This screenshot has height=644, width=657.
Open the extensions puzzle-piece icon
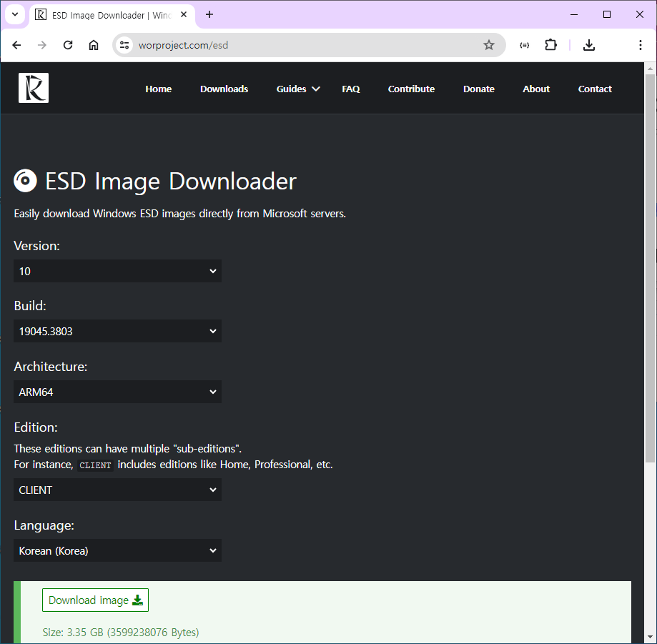(550, 45)
